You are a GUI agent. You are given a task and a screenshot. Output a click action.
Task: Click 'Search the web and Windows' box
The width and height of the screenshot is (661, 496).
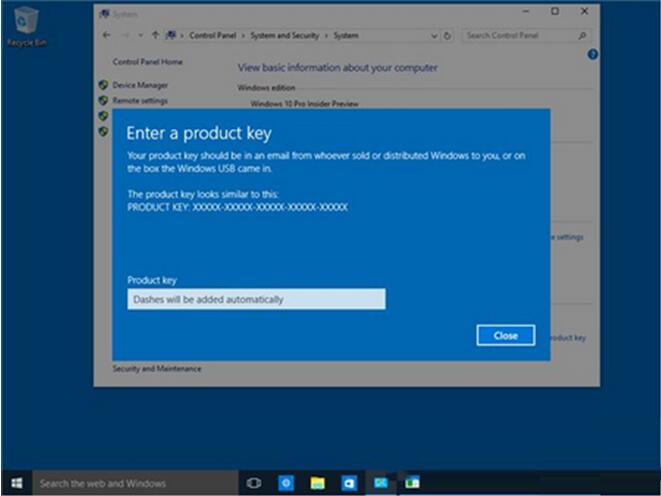135,483
